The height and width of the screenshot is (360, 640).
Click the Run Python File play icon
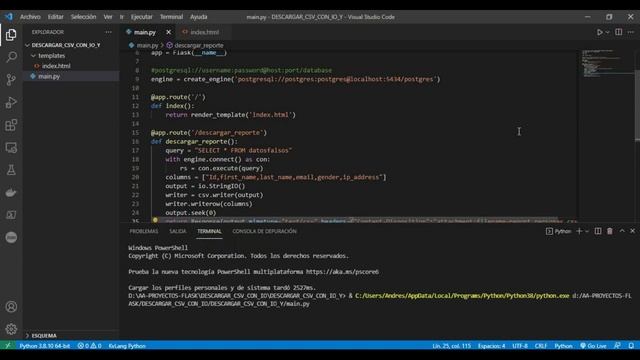tap(599, 32)
